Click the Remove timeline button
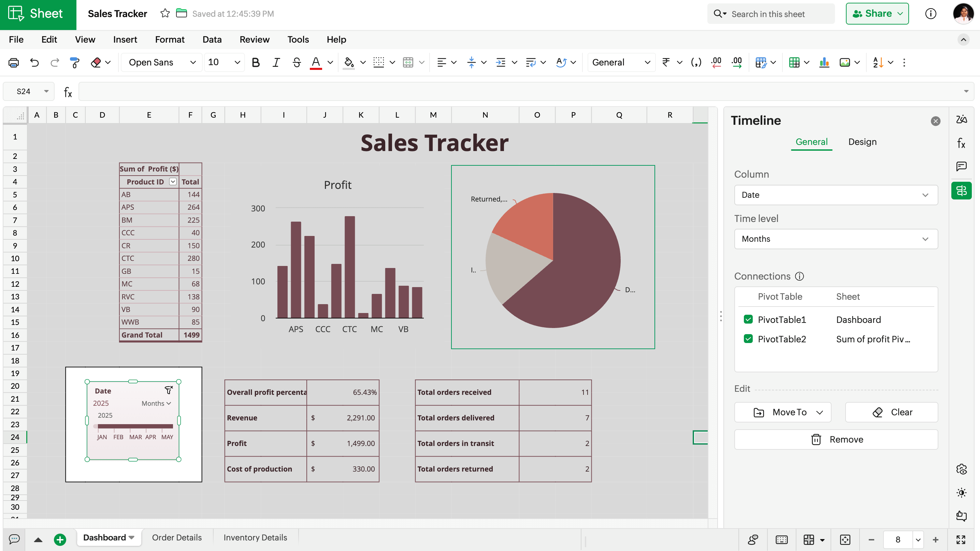The height and width of the screenshot is (551, 980). [836, 439]
